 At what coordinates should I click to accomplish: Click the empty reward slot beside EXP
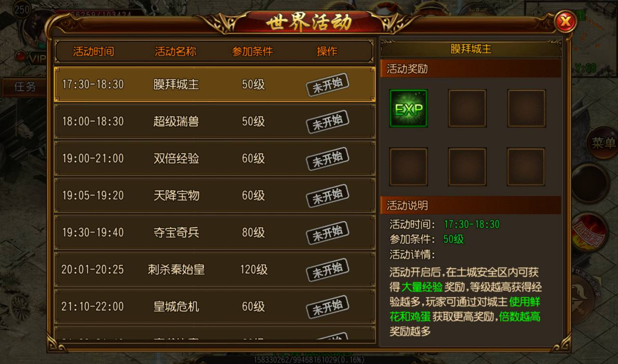pos(467,108)
